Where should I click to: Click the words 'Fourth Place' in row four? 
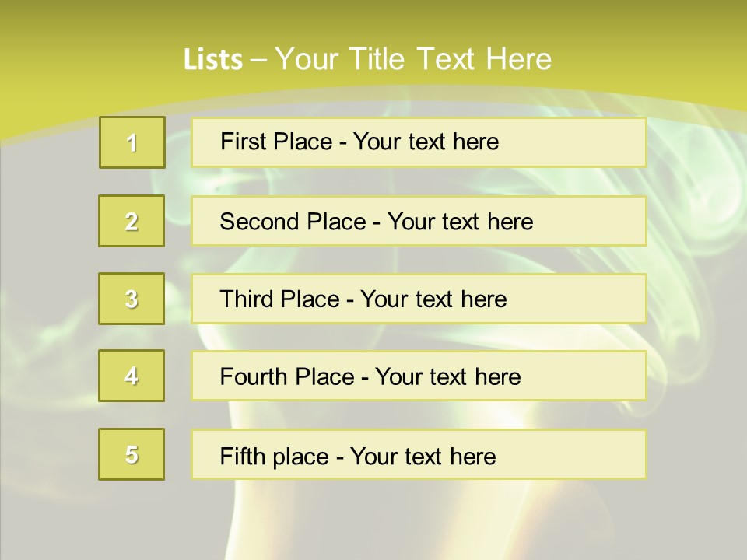[x=286, y=377]
